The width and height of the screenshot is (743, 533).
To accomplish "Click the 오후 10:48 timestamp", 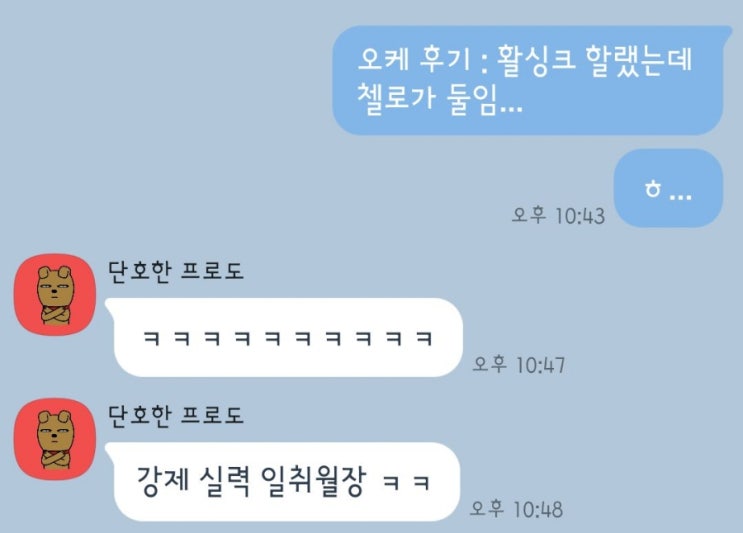I will pos(516,509).
